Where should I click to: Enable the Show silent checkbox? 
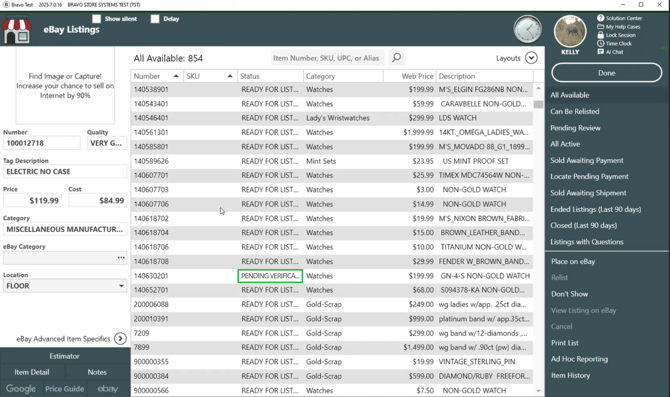click(x=97, y=19)
